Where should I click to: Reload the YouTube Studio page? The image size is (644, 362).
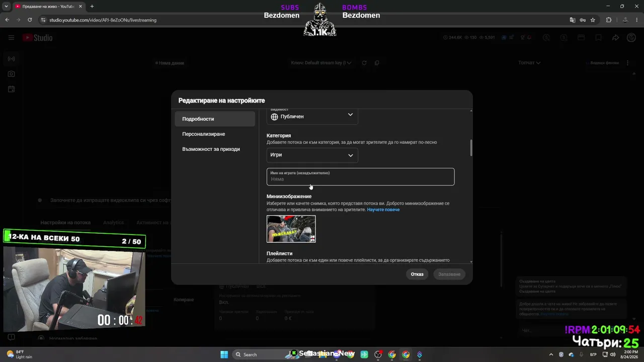pyautogui.click(x=30, y=20)
